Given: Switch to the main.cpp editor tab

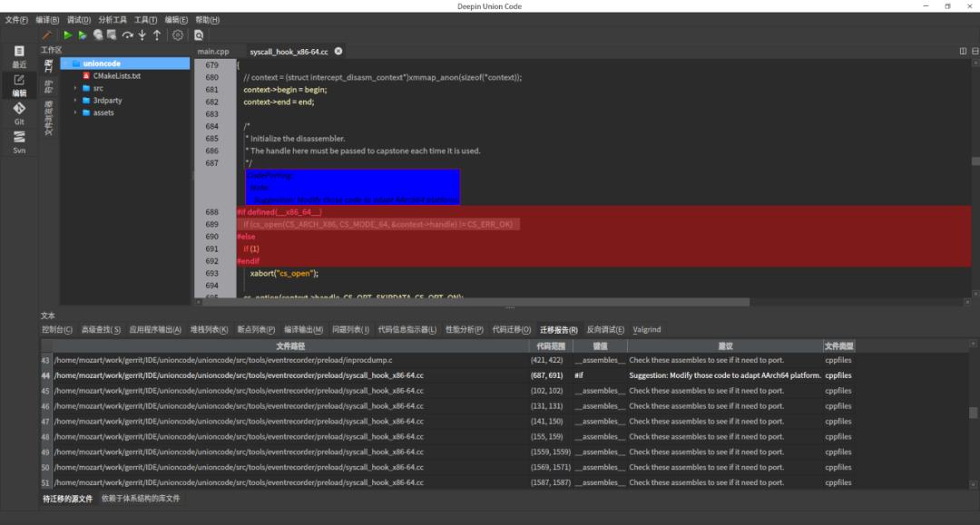Looking at the screenshot, I should coord(215,52).
